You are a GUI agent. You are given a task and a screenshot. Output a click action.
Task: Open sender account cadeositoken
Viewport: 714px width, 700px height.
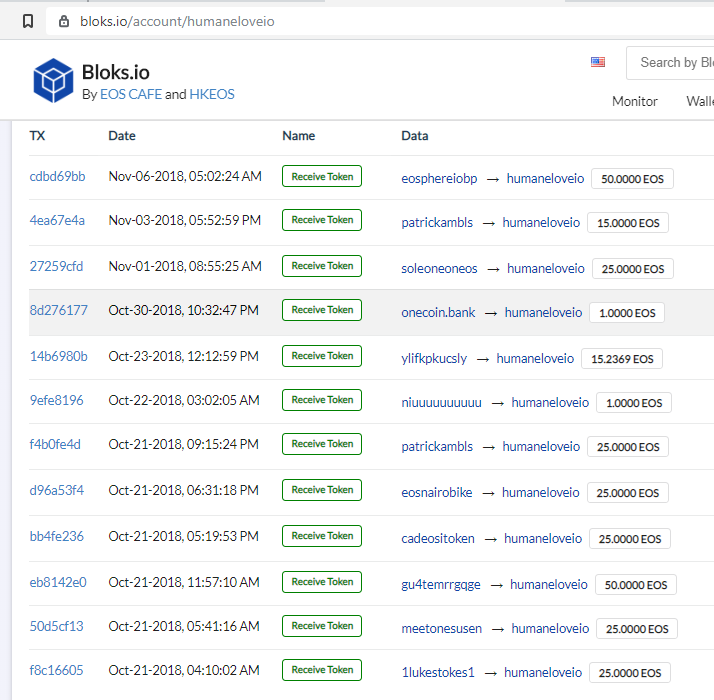pos(438,539)
